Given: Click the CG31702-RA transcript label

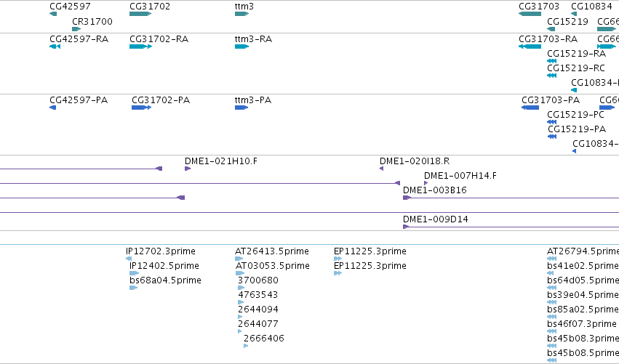Looking at the screenshot, I should tap(159, 39).
